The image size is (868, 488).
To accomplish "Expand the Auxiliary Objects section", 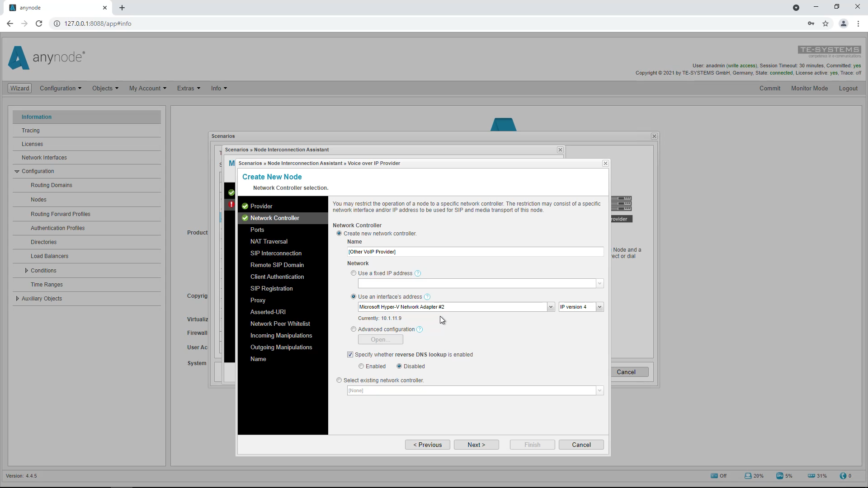I will 17,298.
